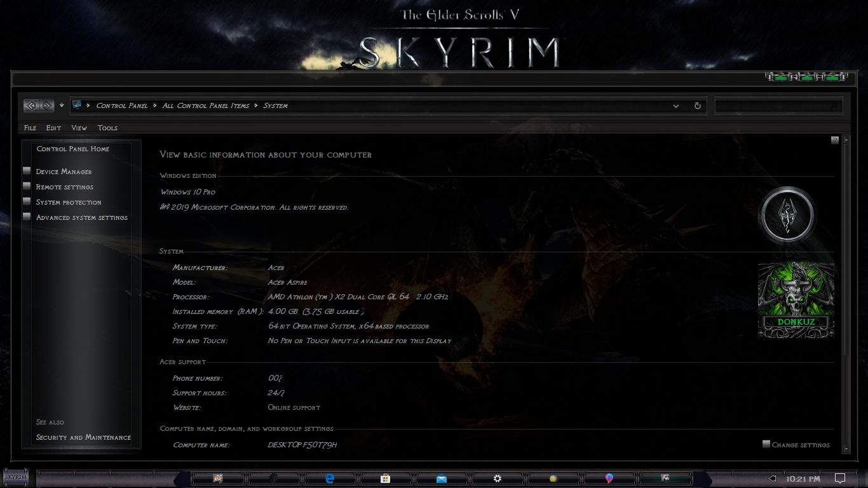The height and width of the screenshot is (488, 868).
Task: Open the dark round taskbar icon
Action: tap(274, 478)
